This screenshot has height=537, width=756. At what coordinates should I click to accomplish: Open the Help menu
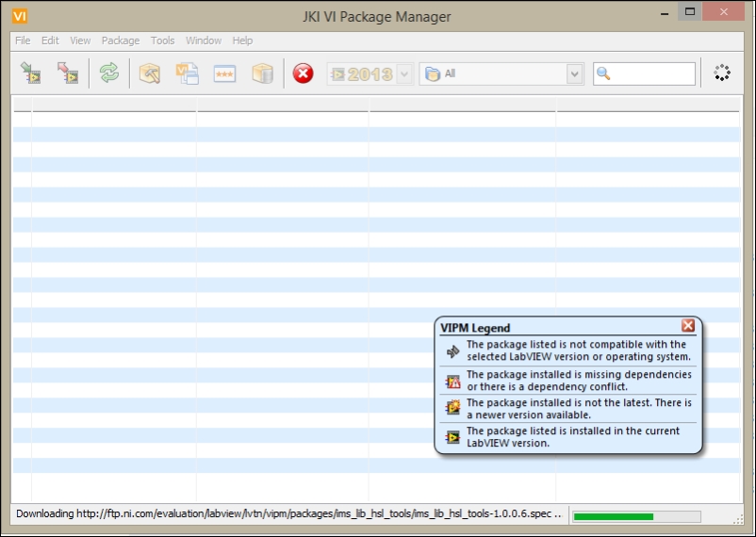[242, 41]
